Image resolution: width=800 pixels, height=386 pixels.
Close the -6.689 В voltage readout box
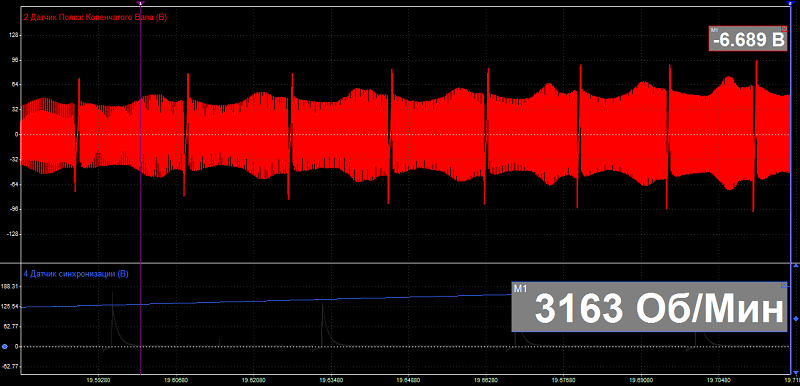coord(784,29)
